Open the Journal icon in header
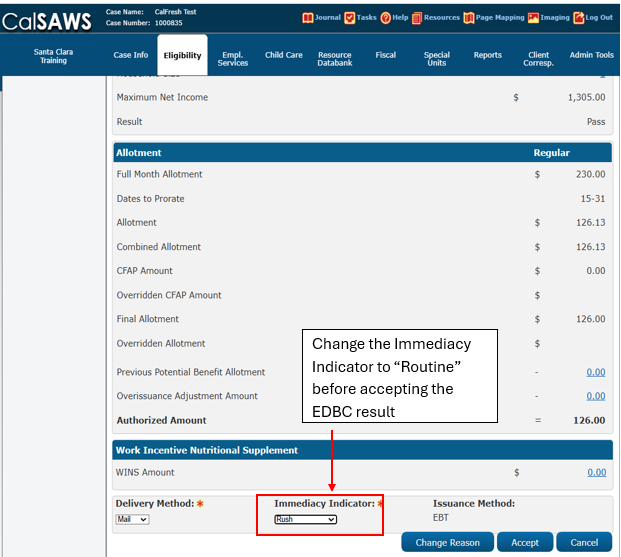This screenshot has height=557, width=621. 307,17
